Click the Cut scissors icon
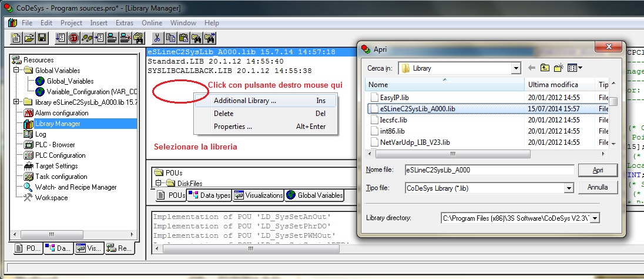 [x=157, y=38]
